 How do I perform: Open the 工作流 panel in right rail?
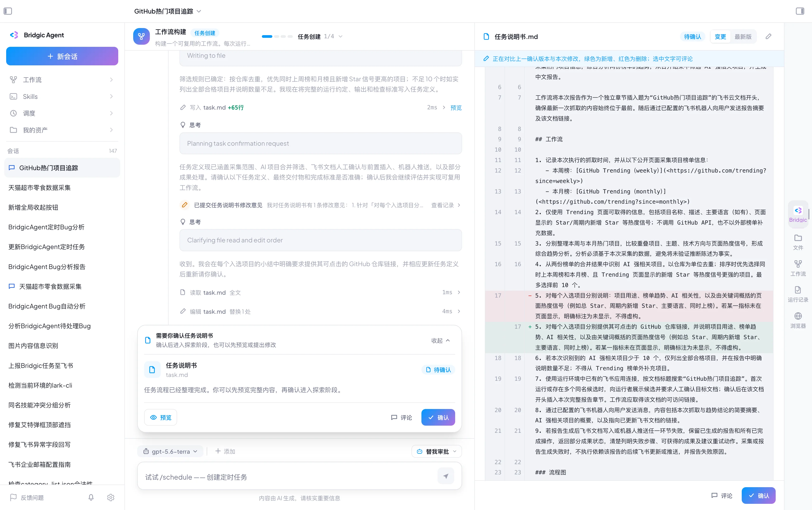pyautogui.click(x=798, y=268)
